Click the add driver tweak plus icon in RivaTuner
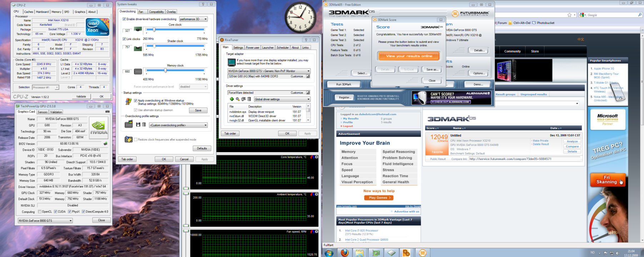The image size is (644, 257). [231, 99]
